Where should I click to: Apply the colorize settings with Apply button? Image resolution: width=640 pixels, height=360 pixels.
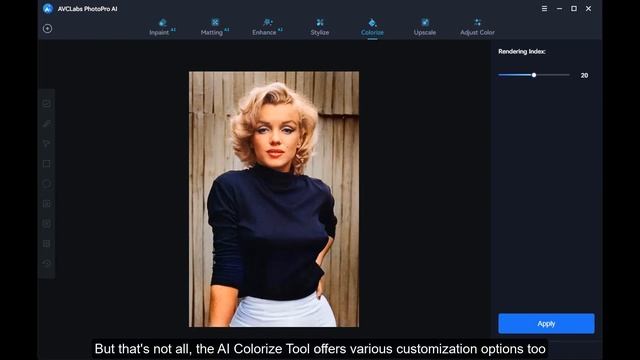point(546,323)
